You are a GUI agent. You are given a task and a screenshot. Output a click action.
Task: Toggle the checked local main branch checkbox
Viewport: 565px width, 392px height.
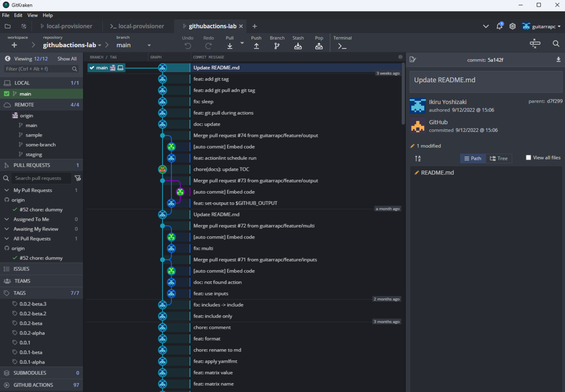point(7,94)
